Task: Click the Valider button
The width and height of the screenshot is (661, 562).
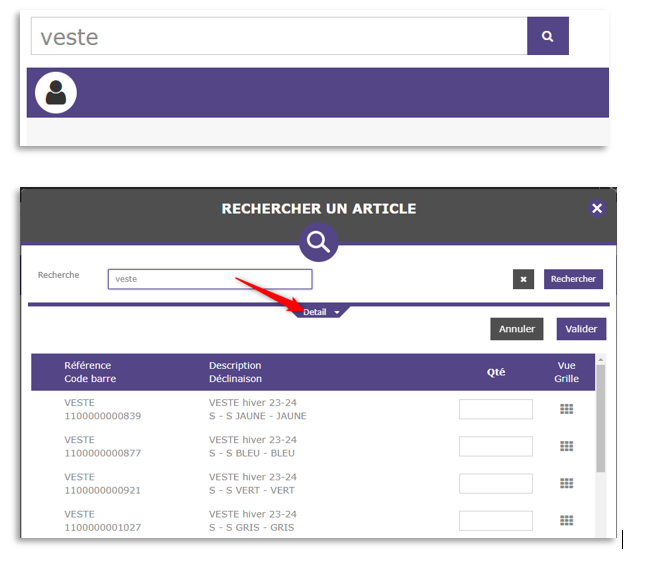Action: coord(581,329)
